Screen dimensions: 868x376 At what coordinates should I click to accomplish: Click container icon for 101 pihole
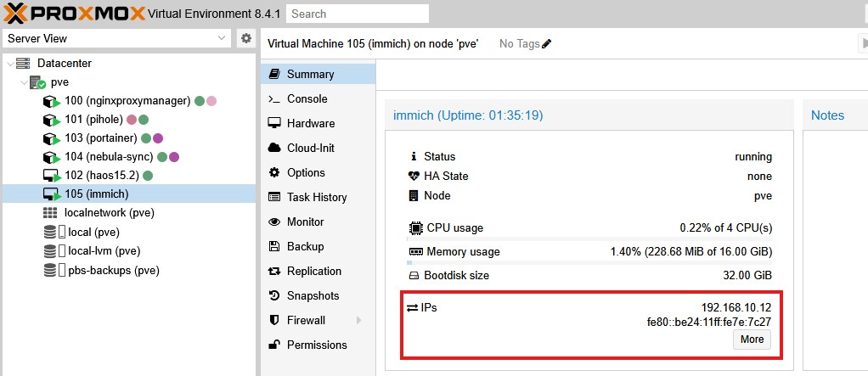coord(52,120)
